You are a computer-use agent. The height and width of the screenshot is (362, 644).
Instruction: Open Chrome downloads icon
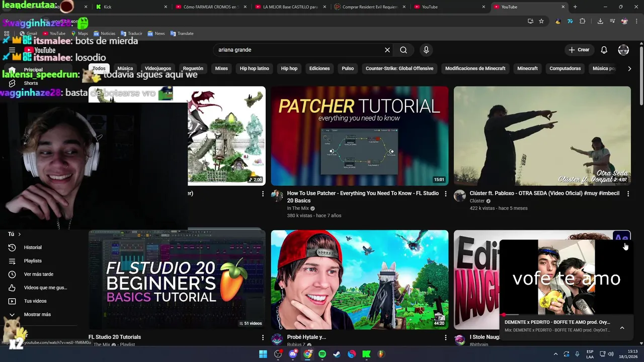click(600, 21)
